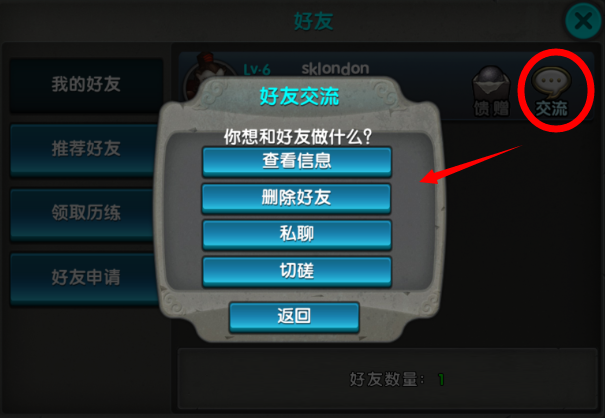Click the sklondon friend name
This screenshot has width=605, height=418.
(x=335, y=69)
